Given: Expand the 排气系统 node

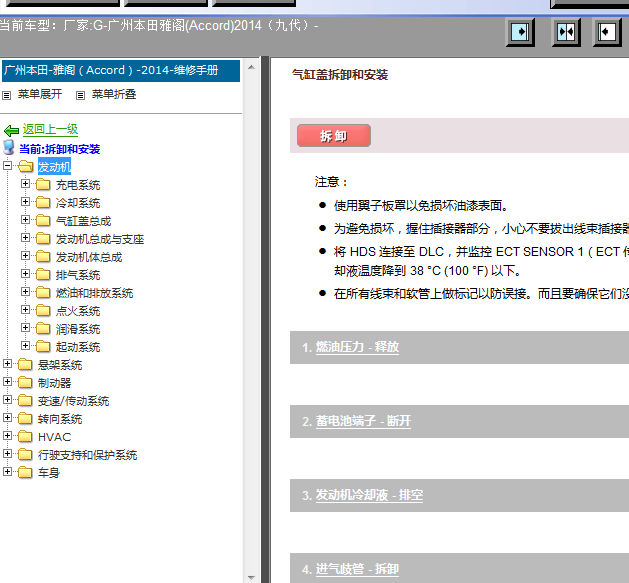Looking at the screenshot, I should click(x=25, y=274).
